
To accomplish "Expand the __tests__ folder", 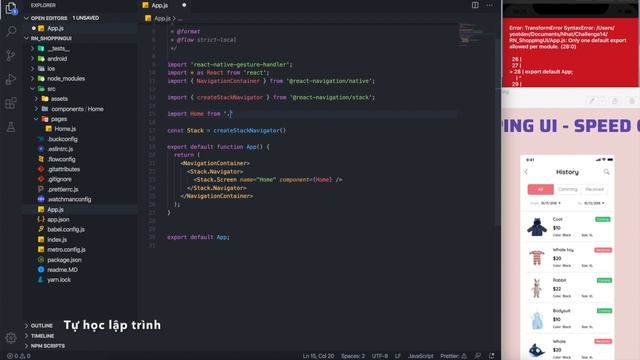I will (33, 49).
